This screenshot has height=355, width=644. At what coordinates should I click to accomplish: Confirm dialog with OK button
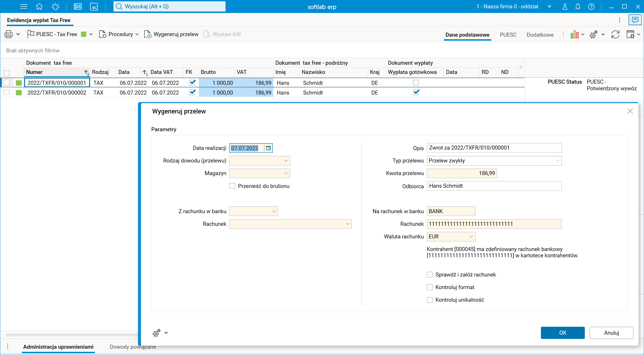pyautogui.click(x=563, y=333)
